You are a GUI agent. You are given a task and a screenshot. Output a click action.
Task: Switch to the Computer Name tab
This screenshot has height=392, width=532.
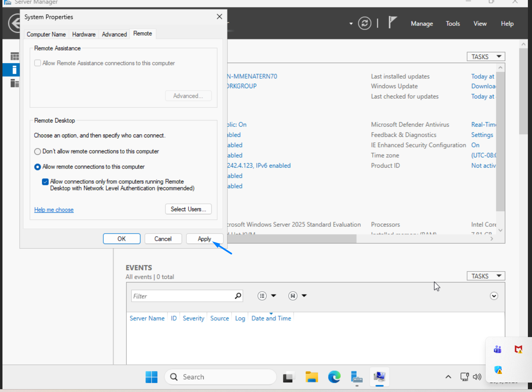(46, 34)
